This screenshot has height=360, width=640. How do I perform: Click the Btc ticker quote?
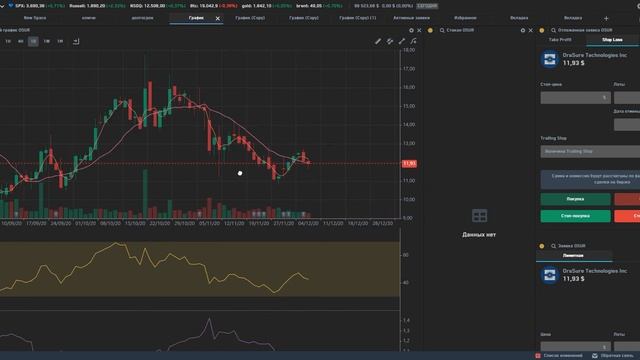coord(214,6)
